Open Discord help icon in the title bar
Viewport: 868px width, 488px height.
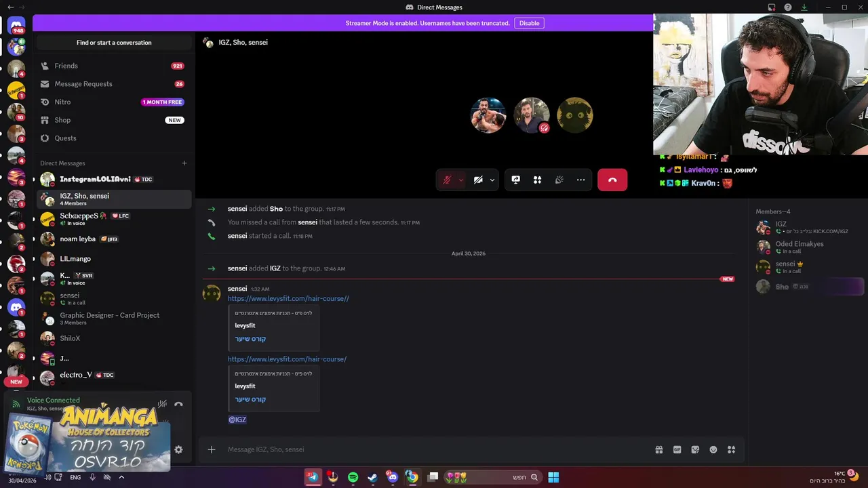[788, 7]
